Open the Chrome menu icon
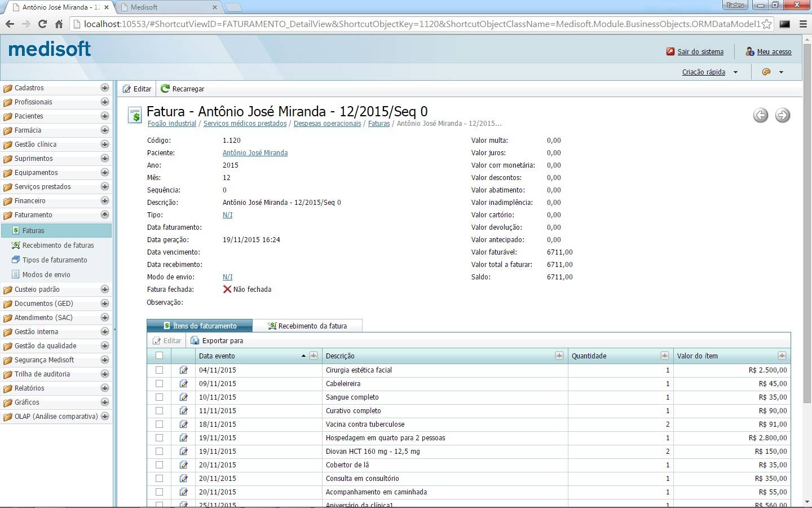The height and width of the screenshot is (508, 812). click(803, 24)
